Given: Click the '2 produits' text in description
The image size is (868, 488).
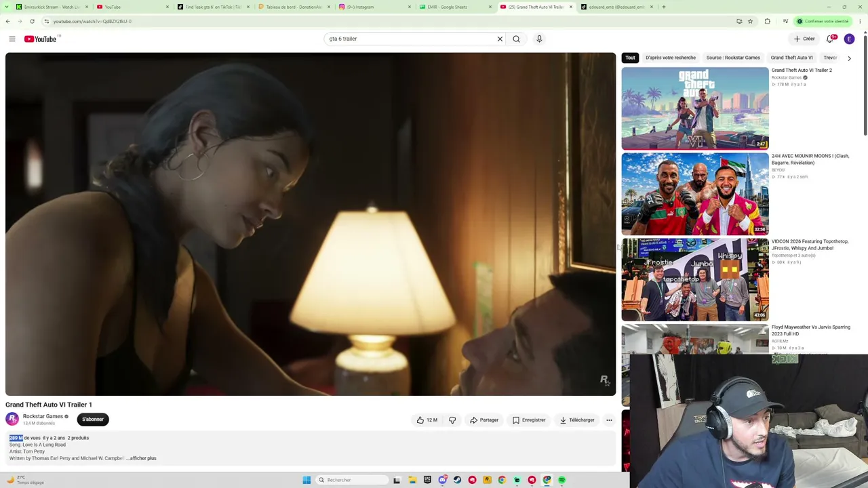Looking at the screenshot, I should (x=78, y=438).
